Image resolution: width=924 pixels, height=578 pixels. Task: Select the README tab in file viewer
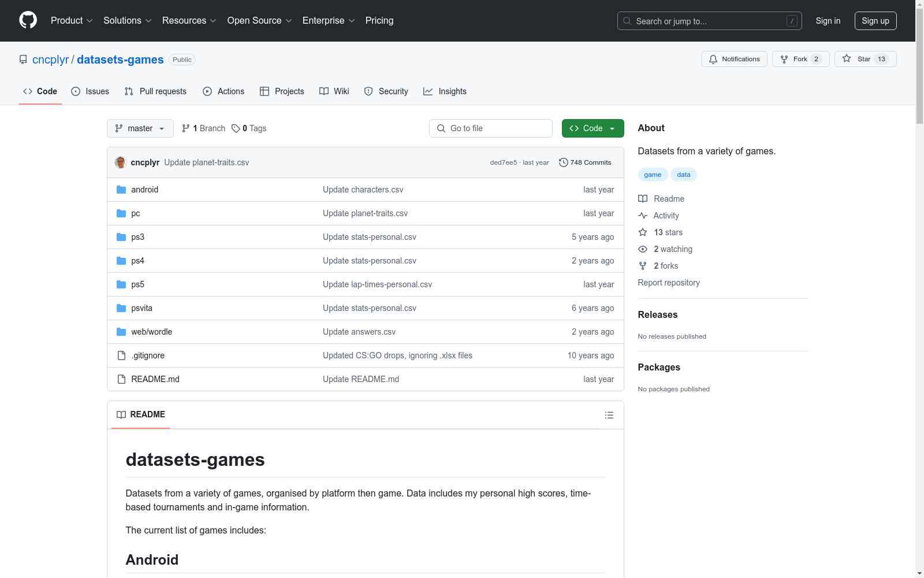[x=141, y=414]
